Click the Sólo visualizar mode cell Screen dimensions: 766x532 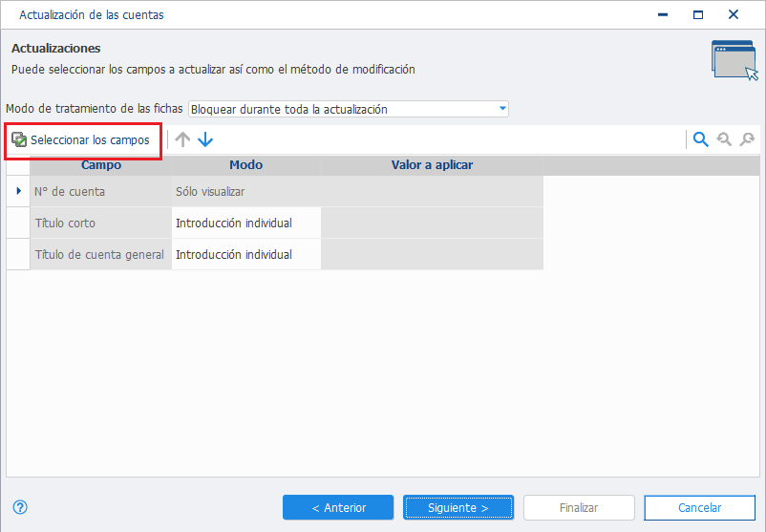[x=246, y=191]
